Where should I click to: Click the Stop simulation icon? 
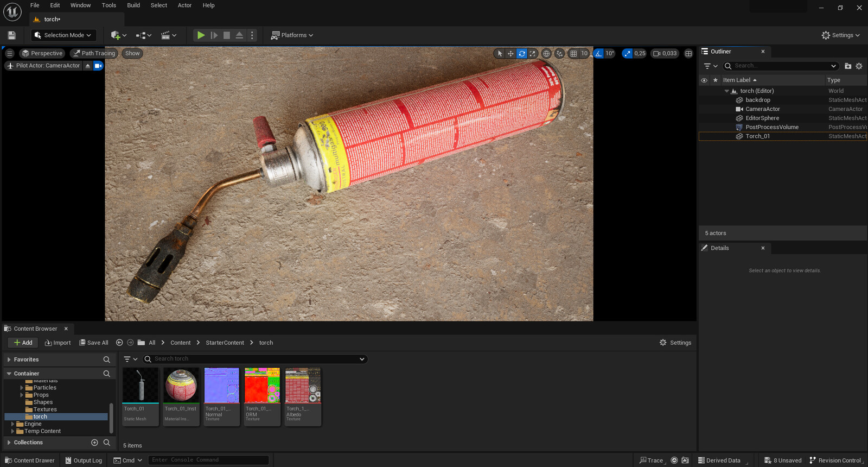227,35
